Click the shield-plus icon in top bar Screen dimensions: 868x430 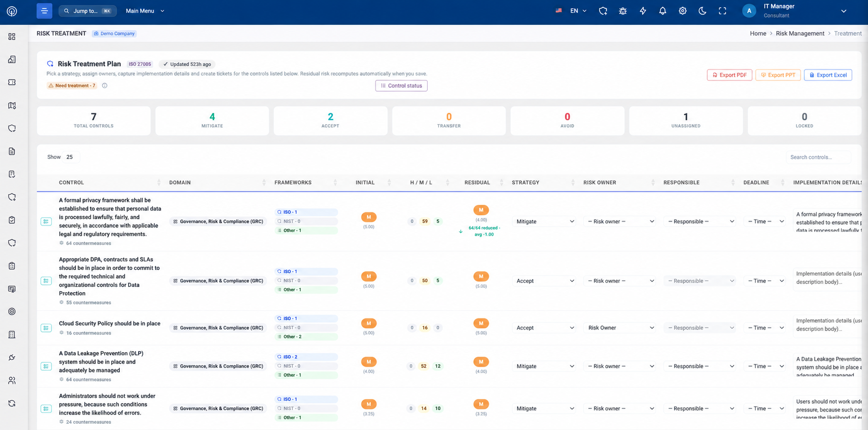(603, 11)
